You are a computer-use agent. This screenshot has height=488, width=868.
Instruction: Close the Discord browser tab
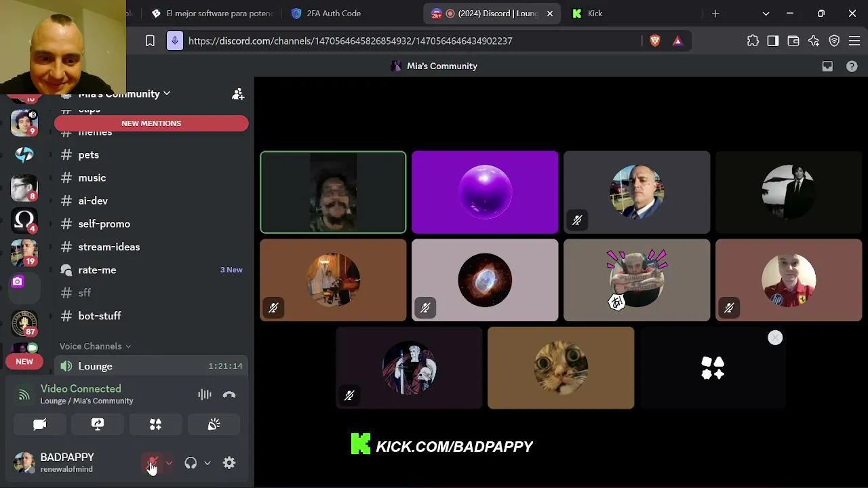point(550,14)
